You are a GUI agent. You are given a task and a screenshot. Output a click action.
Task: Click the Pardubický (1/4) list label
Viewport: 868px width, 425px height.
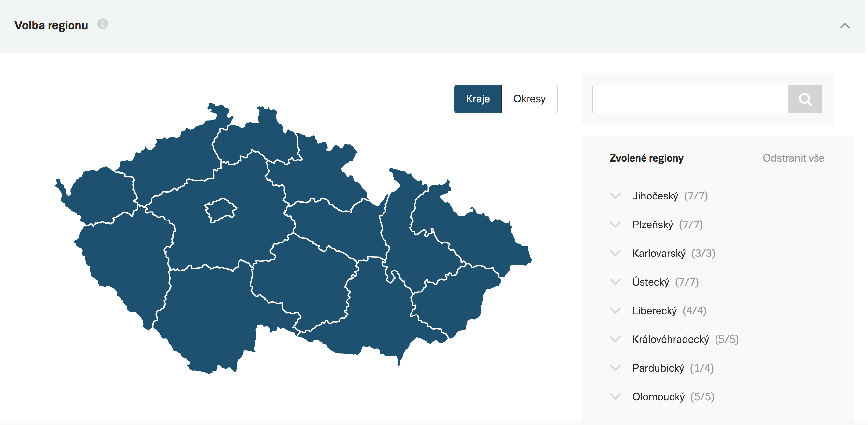pyautogui.click(x=673, y=368)
